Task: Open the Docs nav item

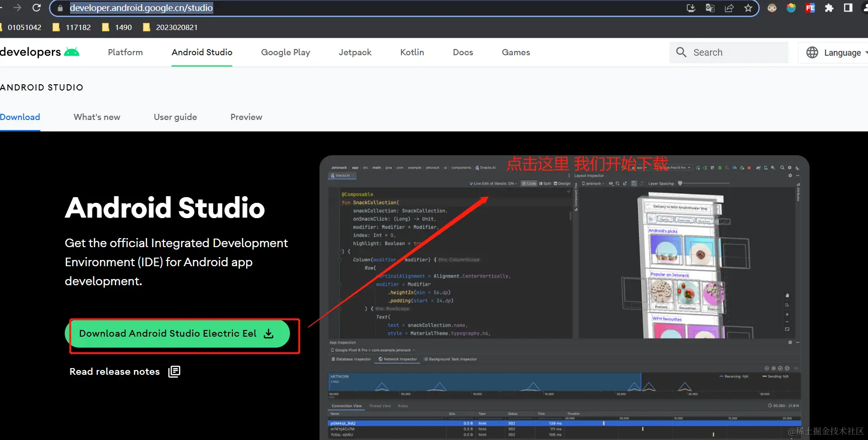Action: tap(463, 52)
